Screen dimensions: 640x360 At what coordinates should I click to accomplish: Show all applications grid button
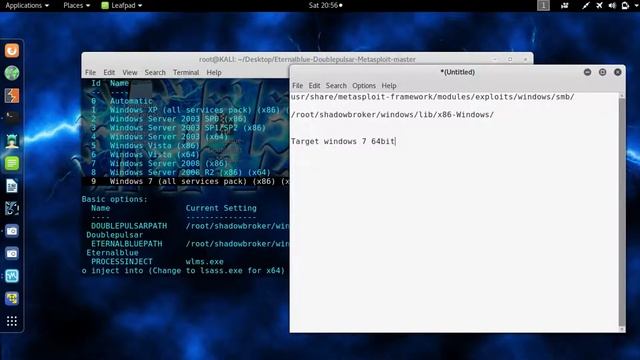[12, 321]
